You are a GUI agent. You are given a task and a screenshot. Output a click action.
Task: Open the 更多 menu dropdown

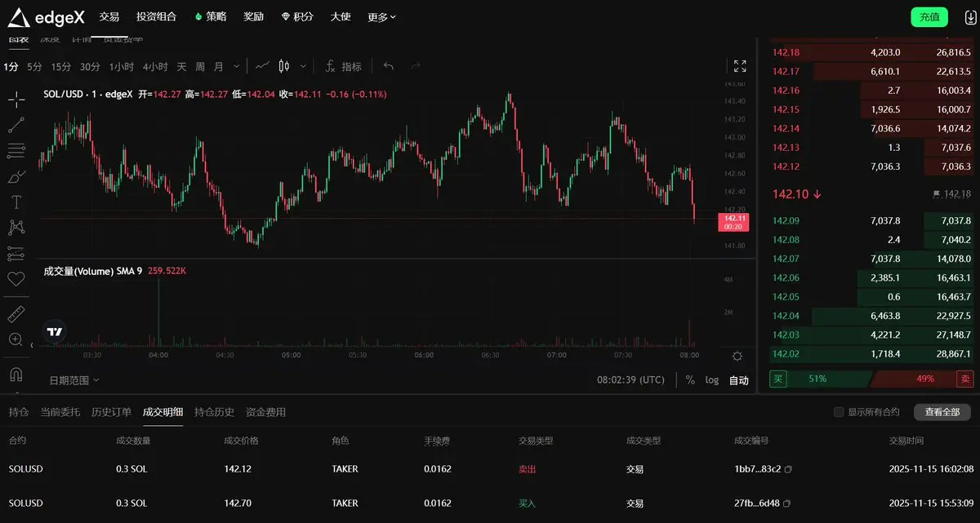pyautogui.click(x=381, y=17)
